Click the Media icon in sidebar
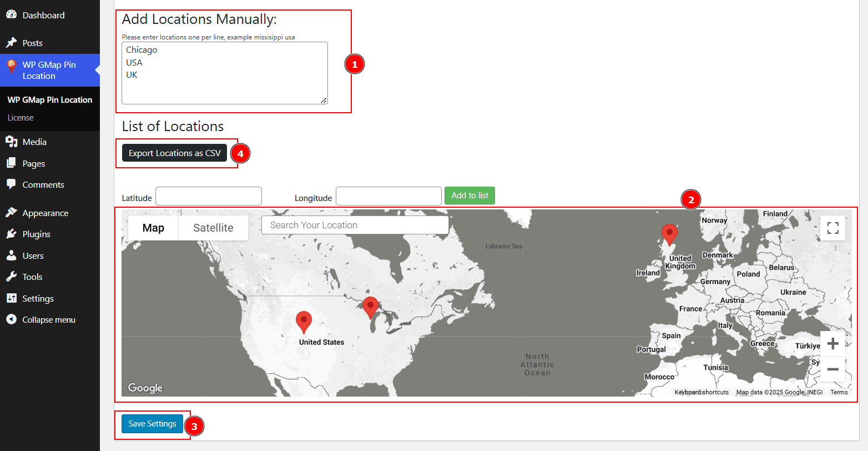 tap(11, 142)
